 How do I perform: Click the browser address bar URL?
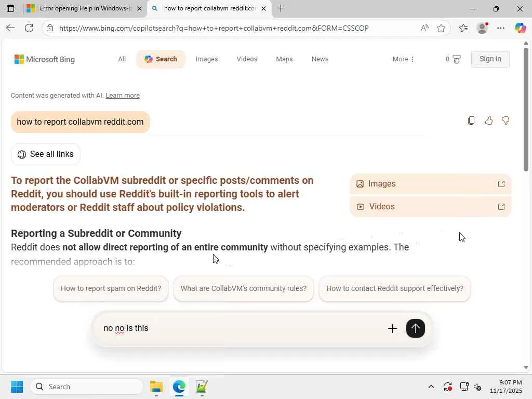[x=214, y=28]
